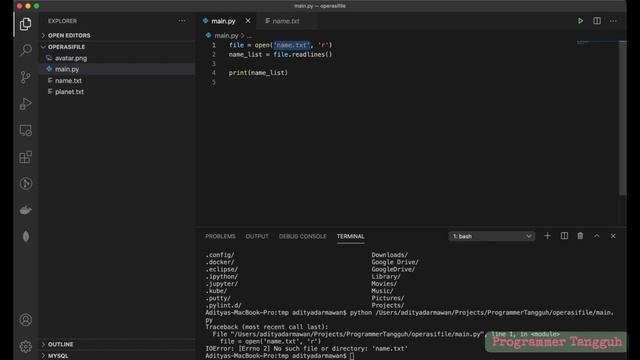The width and height of the screenshot is (640, 360).
Task: Split the editor to the right
Action: click(597, 21)
